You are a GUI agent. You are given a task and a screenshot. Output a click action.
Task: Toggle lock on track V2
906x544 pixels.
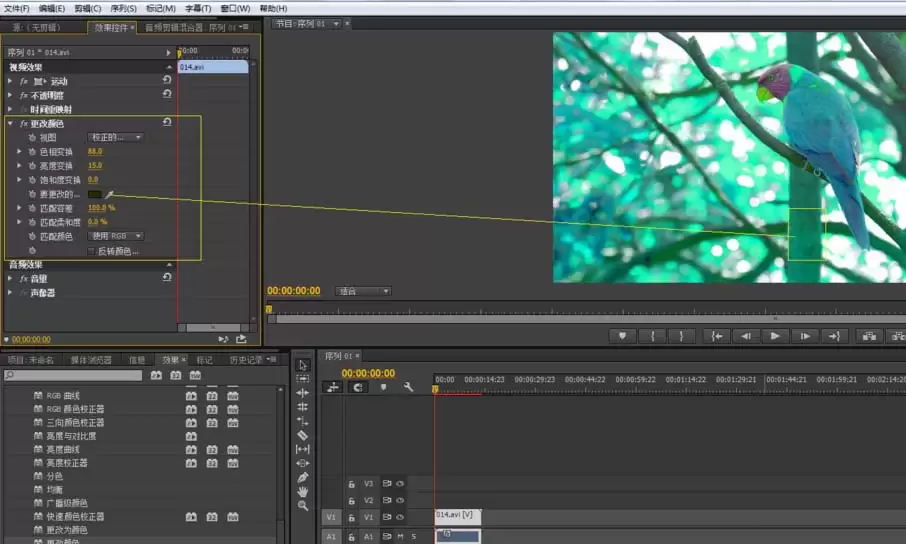[352, 500]
